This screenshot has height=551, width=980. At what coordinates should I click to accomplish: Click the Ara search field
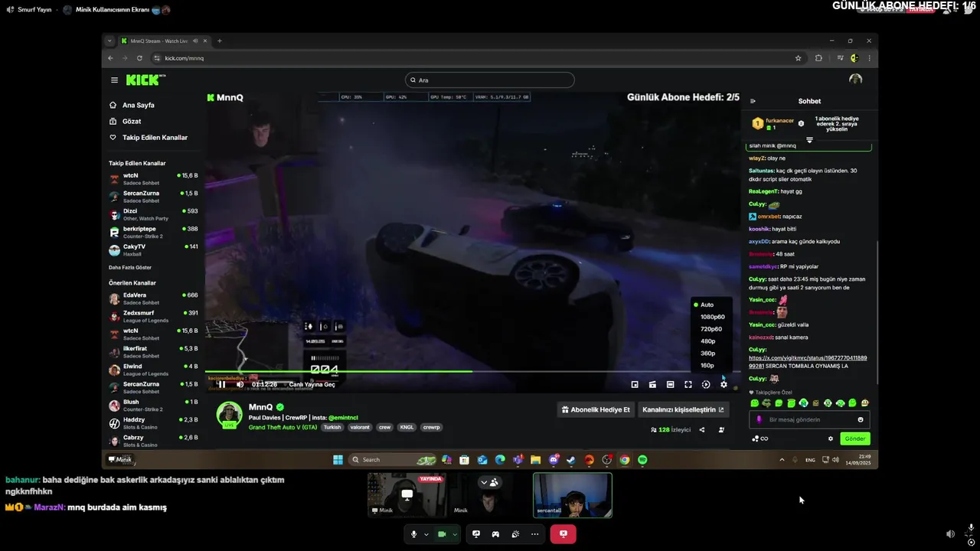tap(490, 80)
